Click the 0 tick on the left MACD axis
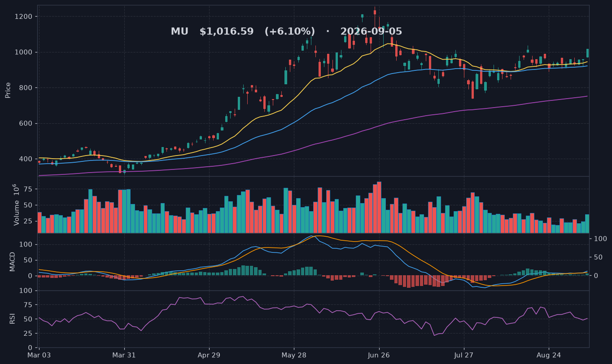612x364 pixels. pyautogui.click(x=31, y=276)
